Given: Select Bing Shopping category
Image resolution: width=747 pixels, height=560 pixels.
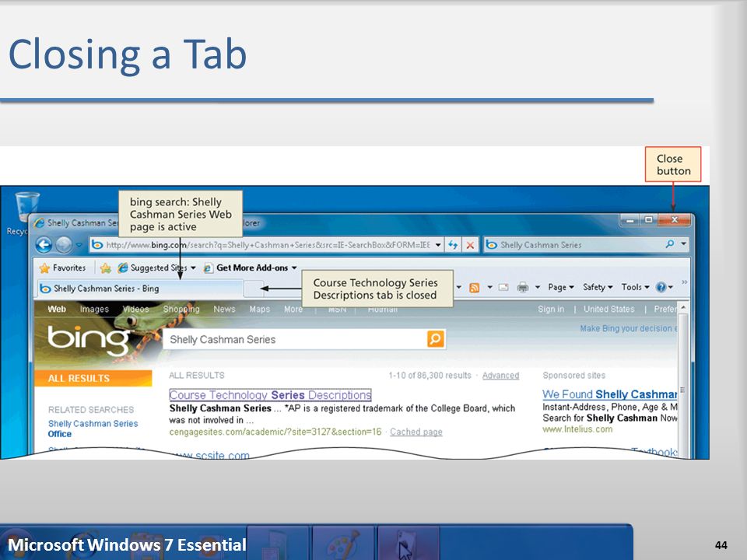Looking at the screenshot, I should 181,309.
